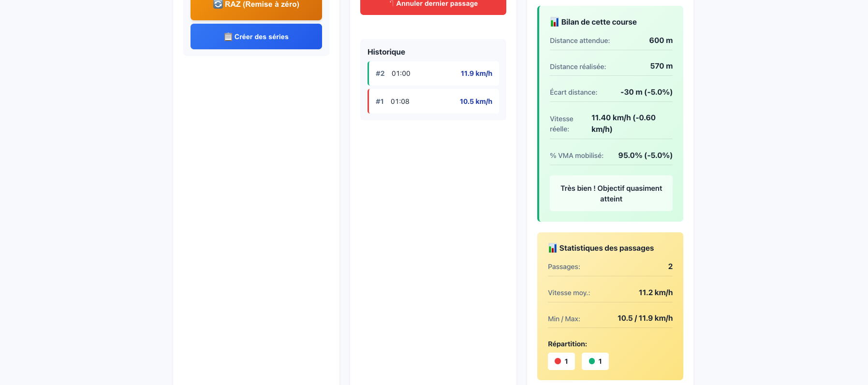Screen dimensions: 868x385
Task: Click the Historique heading
Action: (x=386, y=52)
